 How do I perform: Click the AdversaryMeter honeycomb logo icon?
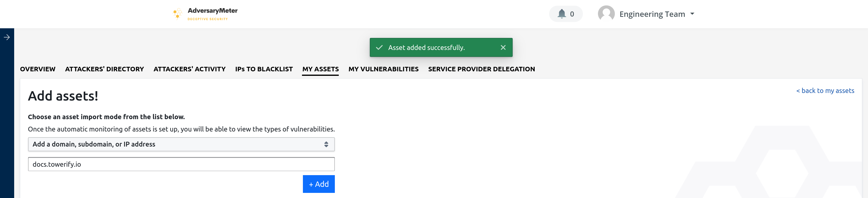pyautogui.click(x=177, y=14)
